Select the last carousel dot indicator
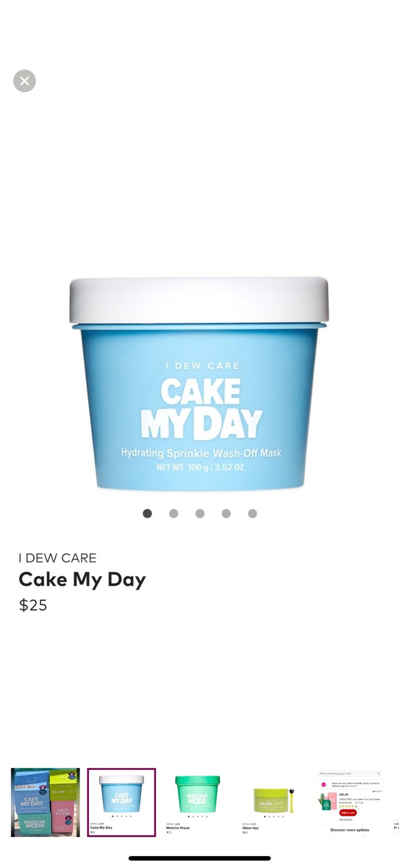 pos(253,513)
